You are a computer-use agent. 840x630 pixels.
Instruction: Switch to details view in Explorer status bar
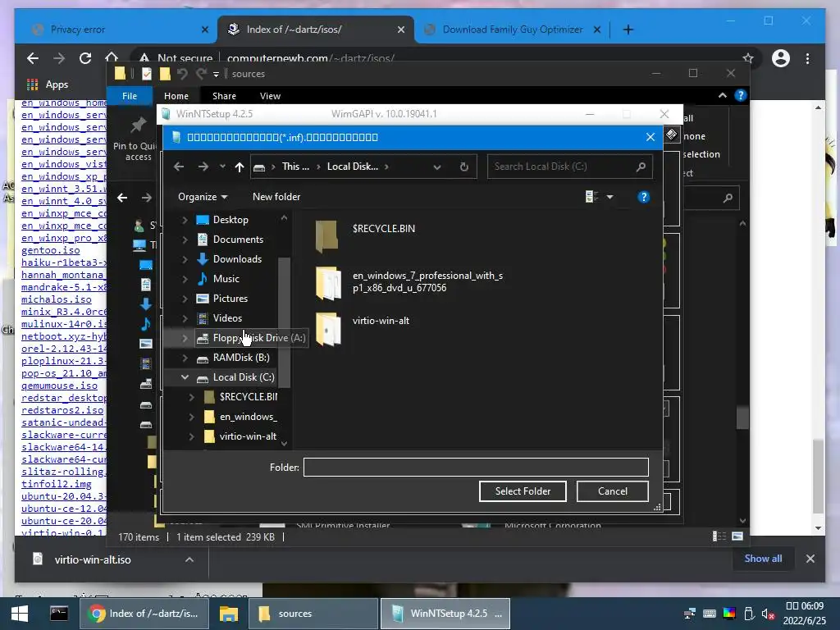pos(719,536)
